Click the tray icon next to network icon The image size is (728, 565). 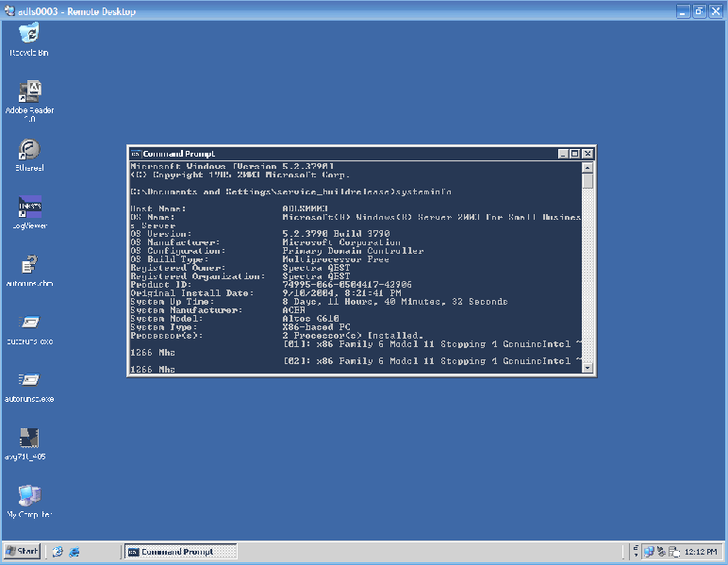pos(661,552)
